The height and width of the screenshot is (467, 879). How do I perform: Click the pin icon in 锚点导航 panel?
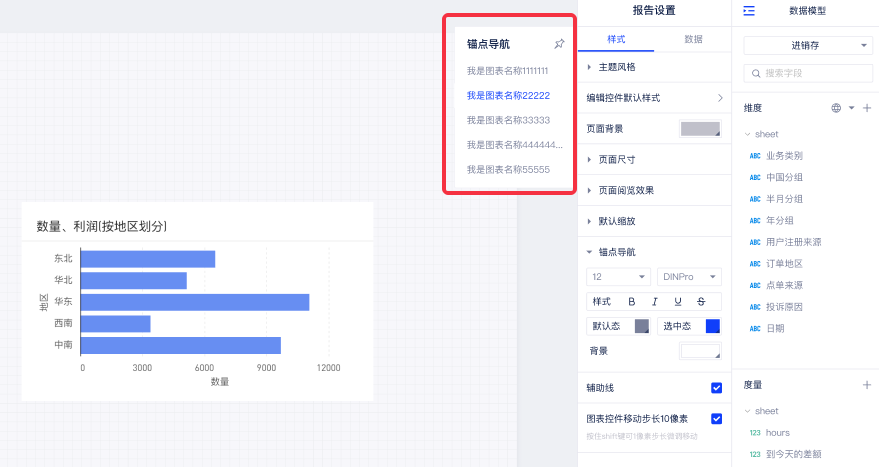pyautogui.click(x=559, y=44)
